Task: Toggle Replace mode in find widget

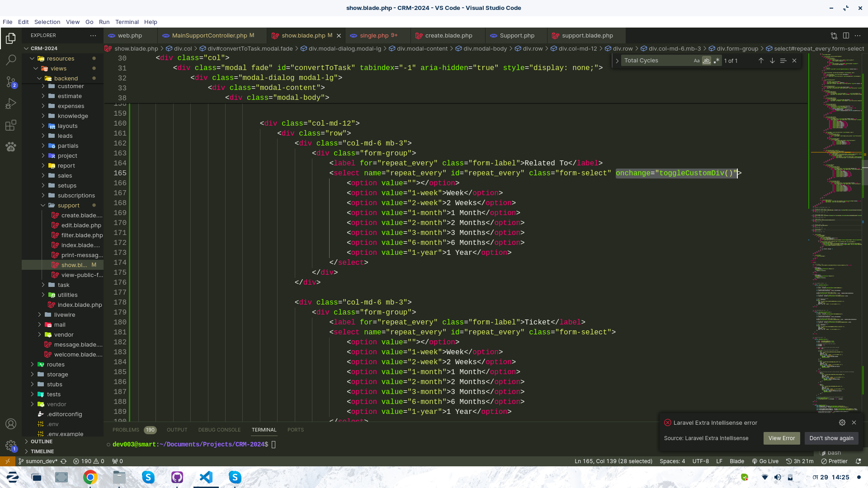Action: pos(617,61)
